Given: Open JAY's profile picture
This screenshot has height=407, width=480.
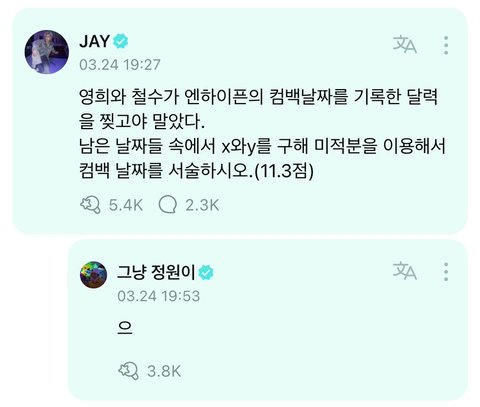Looking at the screenshot, I should 47,51.
